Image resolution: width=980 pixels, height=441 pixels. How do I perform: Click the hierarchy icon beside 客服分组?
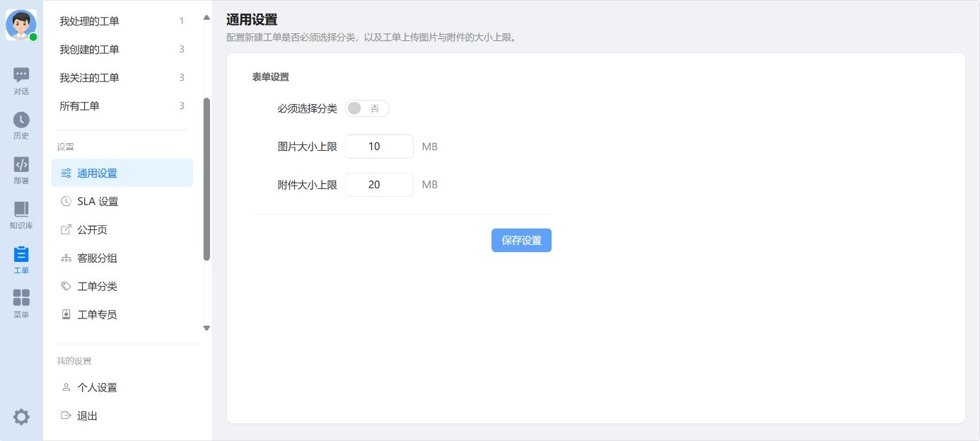click(x=66, y=258)
